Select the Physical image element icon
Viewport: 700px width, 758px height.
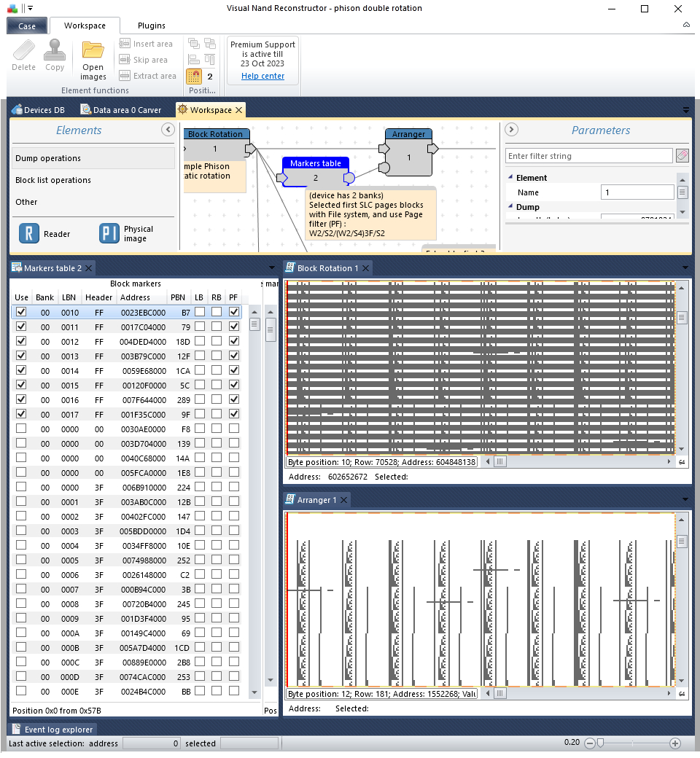coord(109,233)
